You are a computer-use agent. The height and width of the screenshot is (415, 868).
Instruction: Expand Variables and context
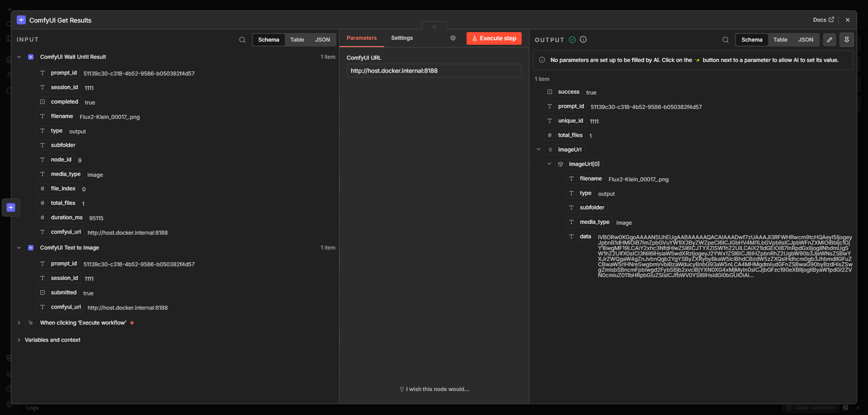click(x=19, y=340)
